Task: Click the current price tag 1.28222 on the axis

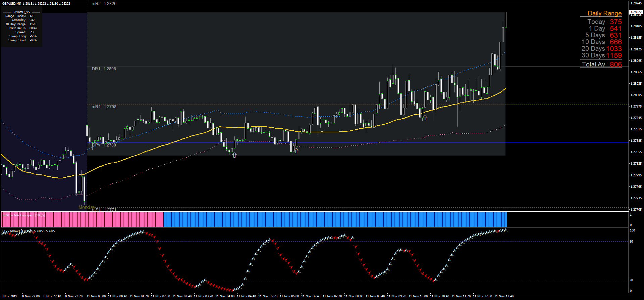Action: click(636, 12)
